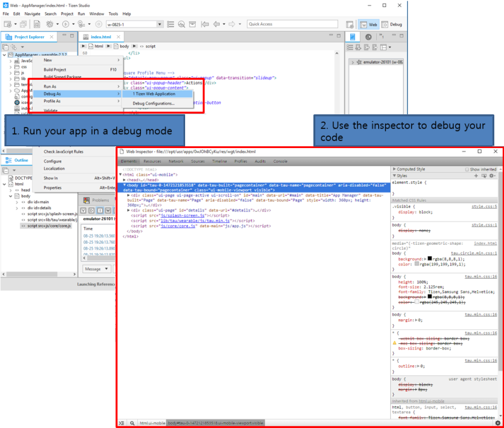504x428 pixels.
Task: Click the search magnifier icon in inspector bottom bar
Action: coord(133,422)
